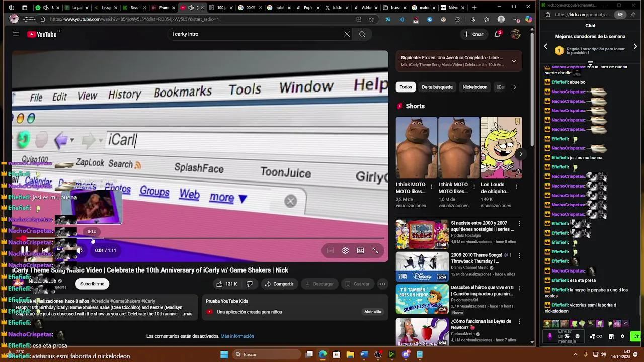The height and width of the screenshot is (362, 644).
Task: Open options for the Los Louds Short
Action: pyautogui.click(x=516, y=187)
